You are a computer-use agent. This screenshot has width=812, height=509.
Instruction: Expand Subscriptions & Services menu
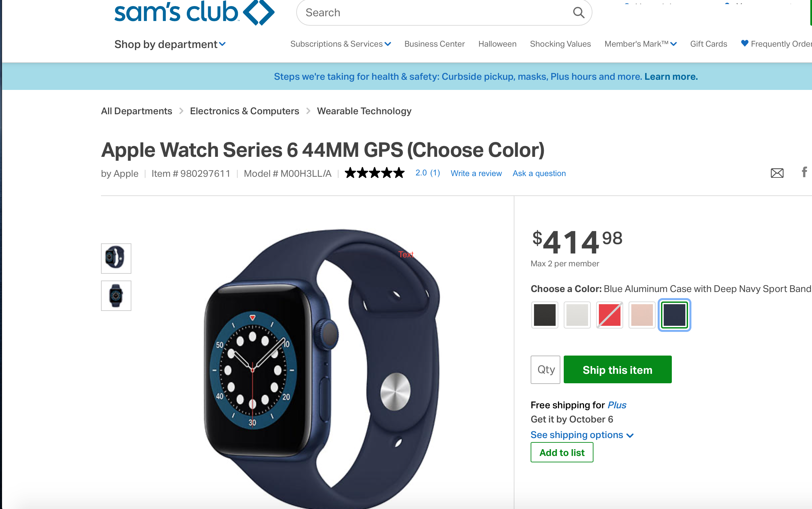(340, 44)
